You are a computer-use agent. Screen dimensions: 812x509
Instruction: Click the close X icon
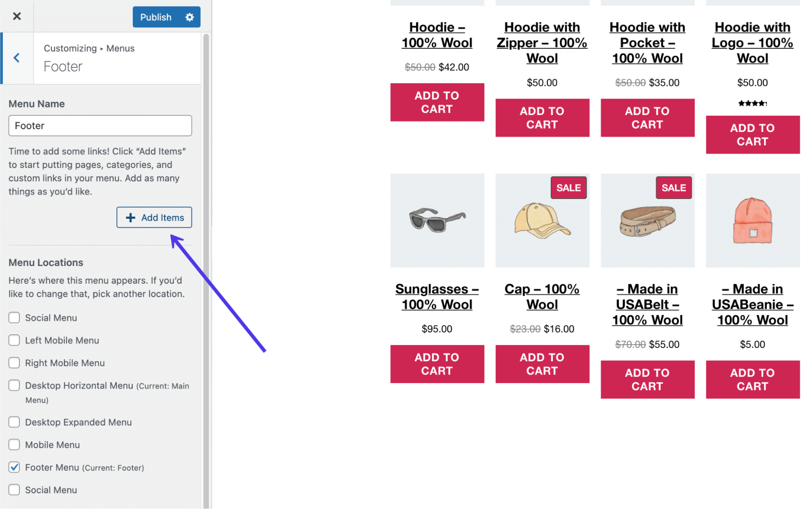(16, 16)
